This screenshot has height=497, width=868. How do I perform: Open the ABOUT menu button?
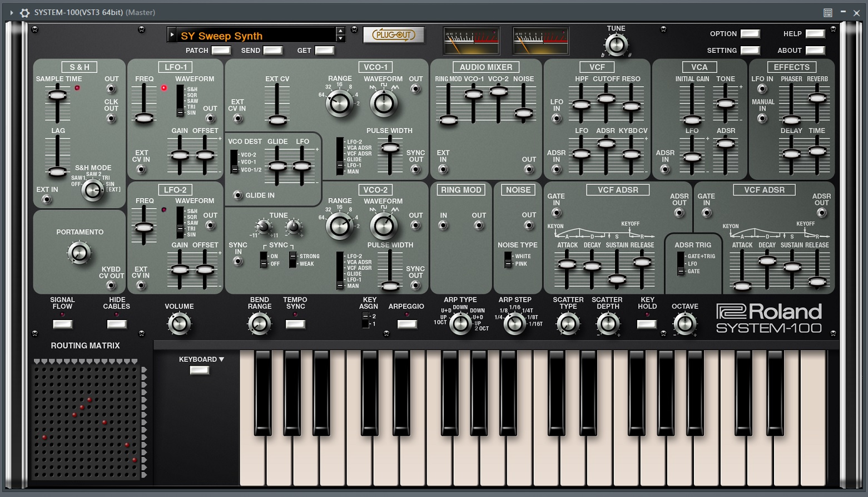point(815,50)
